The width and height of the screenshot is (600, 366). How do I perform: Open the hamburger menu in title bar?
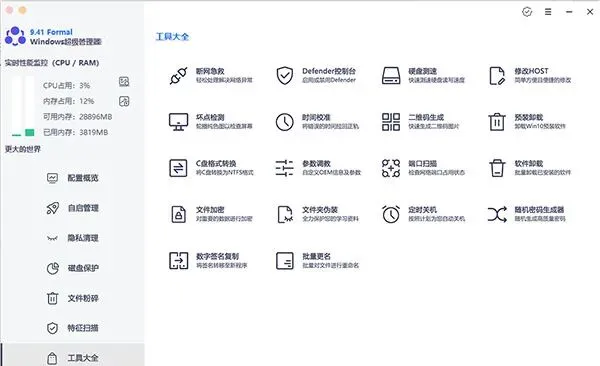[x=548, y=12]
